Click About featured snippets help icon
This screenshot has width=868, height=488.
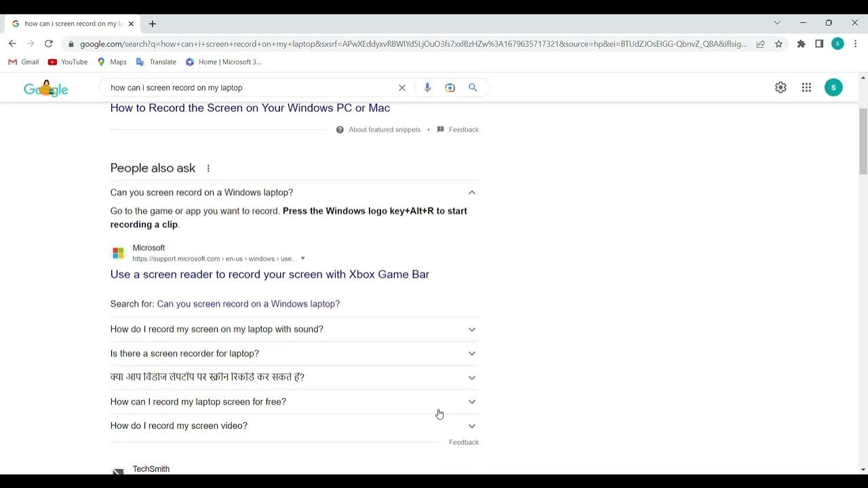(340, 129)
